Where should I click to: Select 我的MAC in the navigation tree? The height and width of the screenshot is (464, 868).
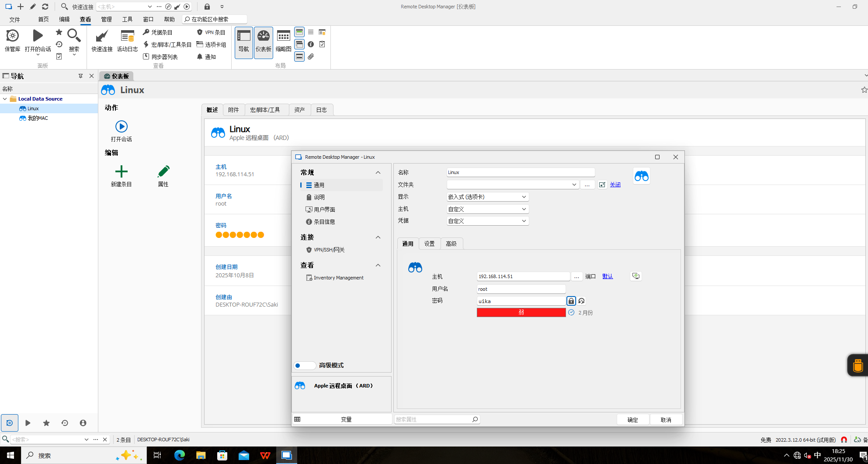[x=38, y=118]
